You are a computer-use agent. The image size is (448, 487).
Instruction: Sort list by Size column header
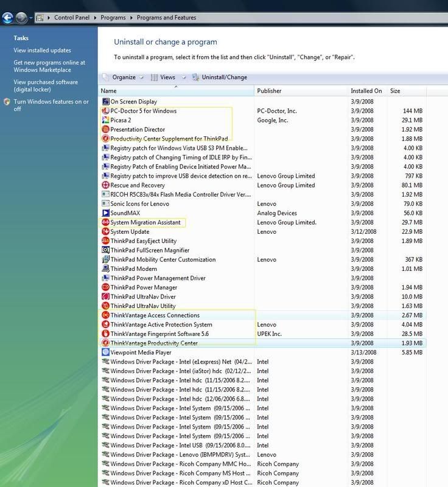point(407,91)
